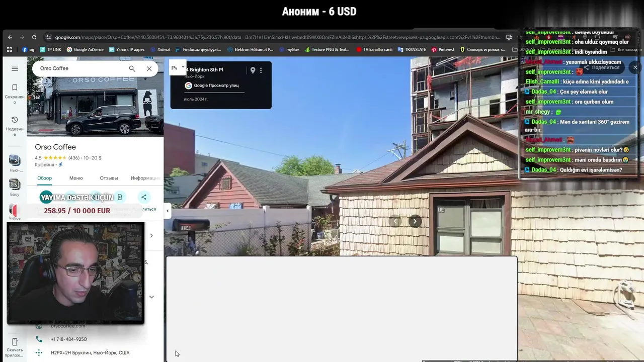Open Google Maps hamburger menu

coord(15,68)
